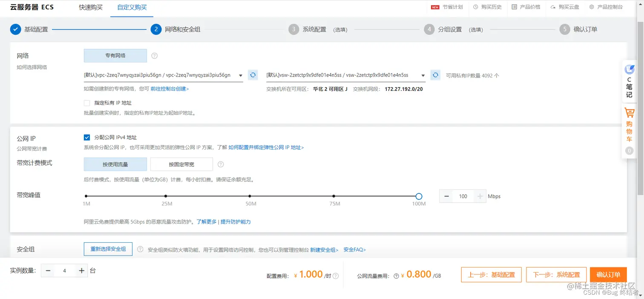
Task: Click the NEW badge for 节省计划
Action: click(435, 7)
